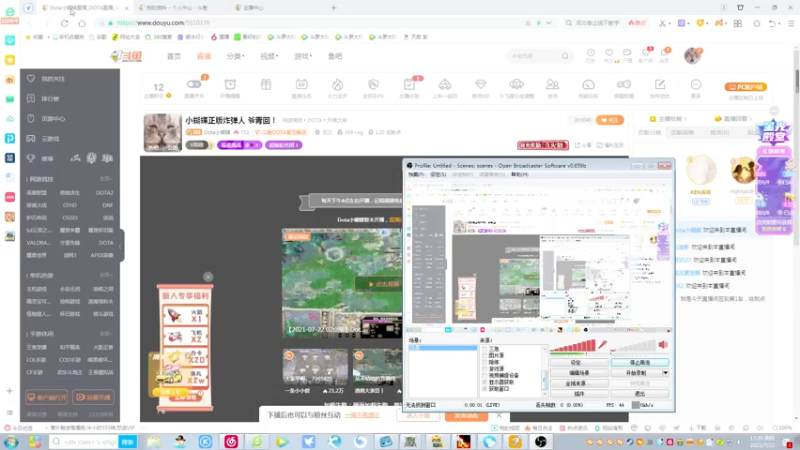Open the NetEase Music red taskbar icon
This screenshot has height=450, width=800.
pos(231,442)
